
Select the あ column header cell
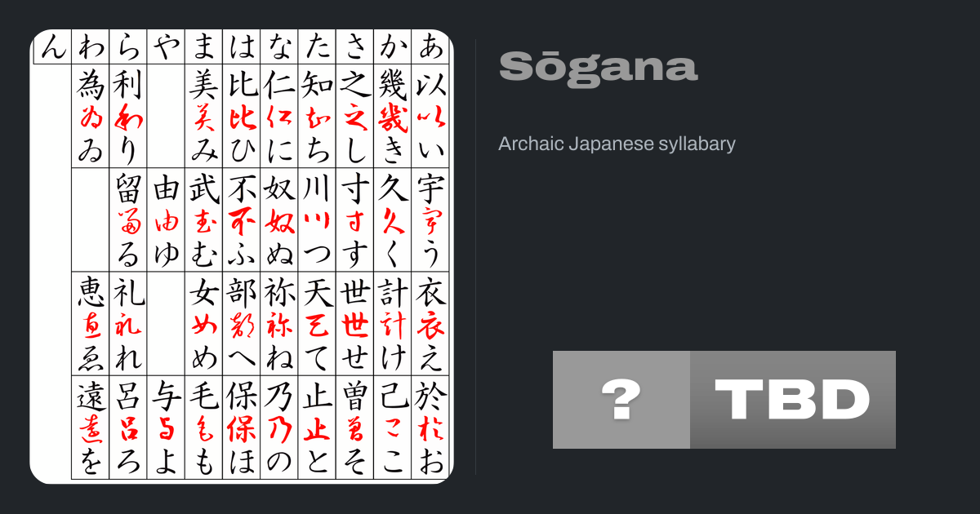tap(430, 49)
